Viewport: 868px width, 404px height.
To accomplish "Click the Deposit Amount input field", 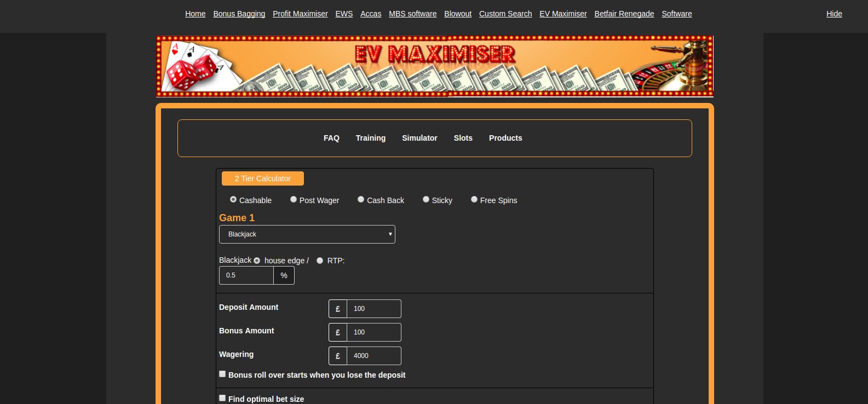I will point(374,309).
